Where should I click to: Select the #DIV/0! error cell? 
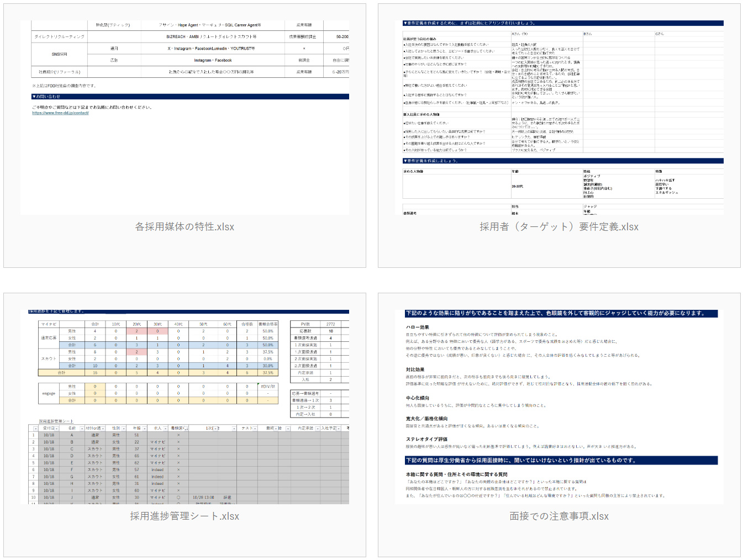(268, 387)
